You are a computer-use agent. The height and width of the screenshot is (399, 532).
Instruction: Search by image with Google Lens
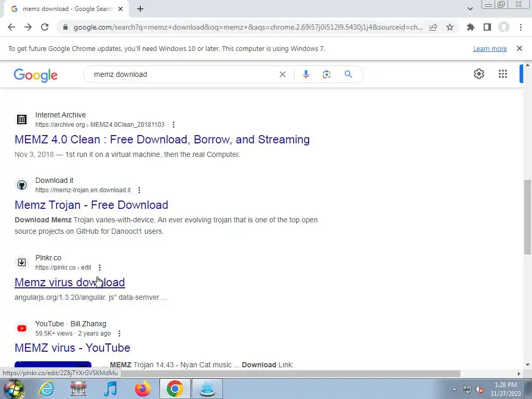[326, 74]
